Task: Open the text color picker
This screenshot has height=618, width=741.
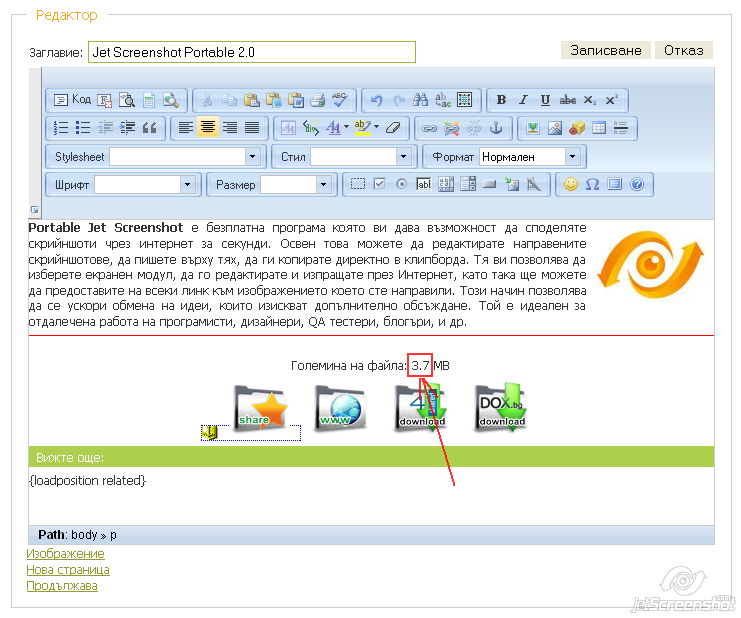Action: pos(333,128)
